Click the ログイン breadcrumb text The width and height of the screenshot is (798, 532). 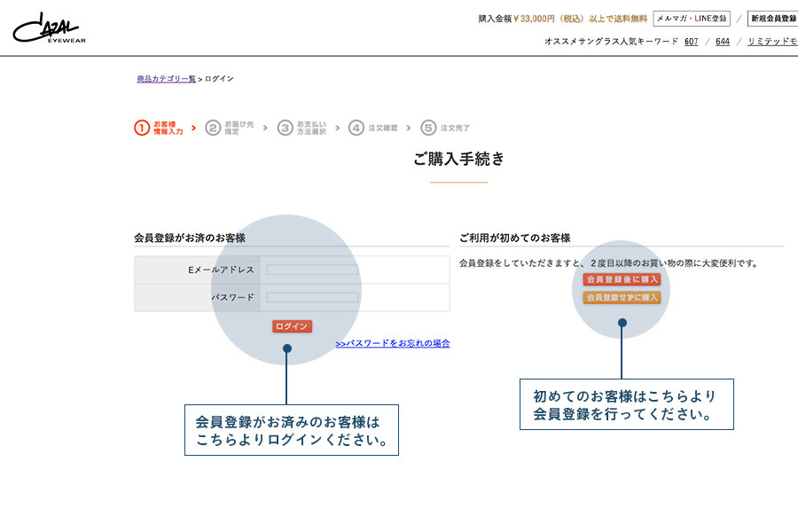coord(219,79)
